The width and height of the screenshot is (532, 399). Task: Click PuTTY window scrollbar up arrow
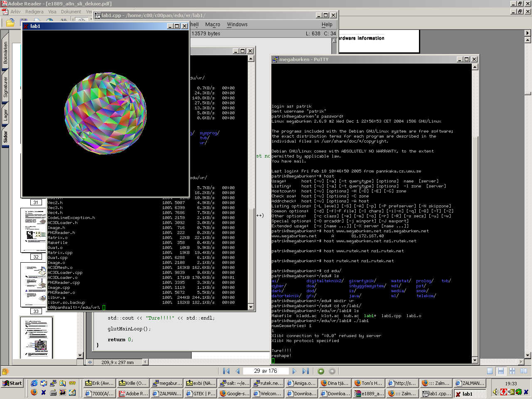[x=475, y=67]
